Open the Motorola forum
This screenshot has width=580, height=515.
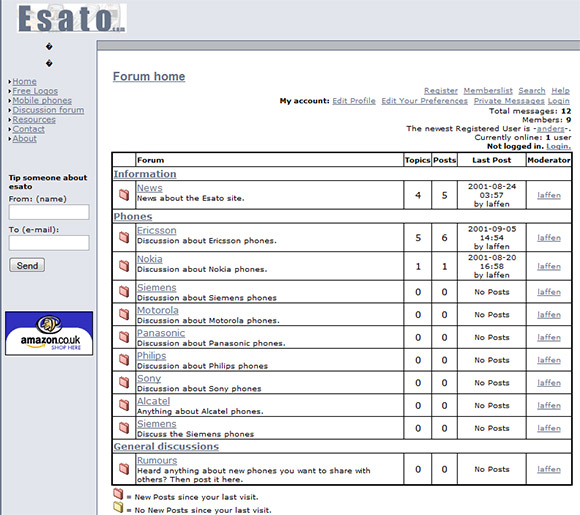pos(158,310)
